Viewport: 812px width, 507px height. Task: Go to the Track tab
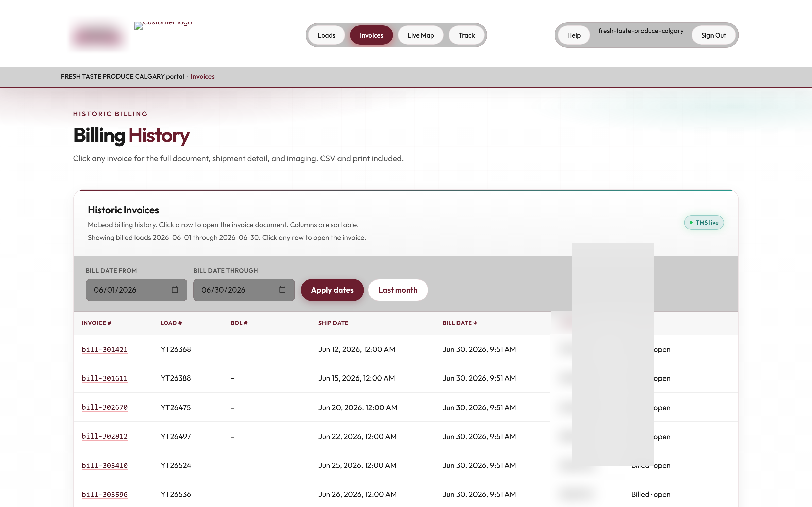(466, 35)
